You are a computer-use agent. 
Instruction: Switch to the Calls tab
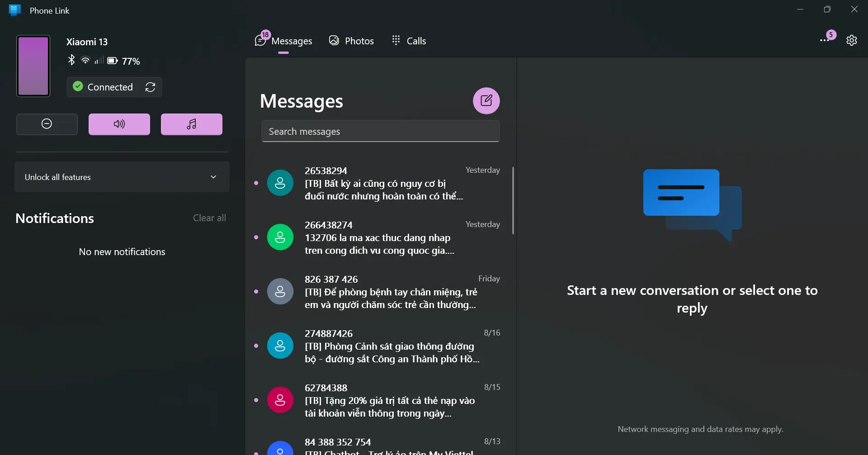(x=409, y=41)
